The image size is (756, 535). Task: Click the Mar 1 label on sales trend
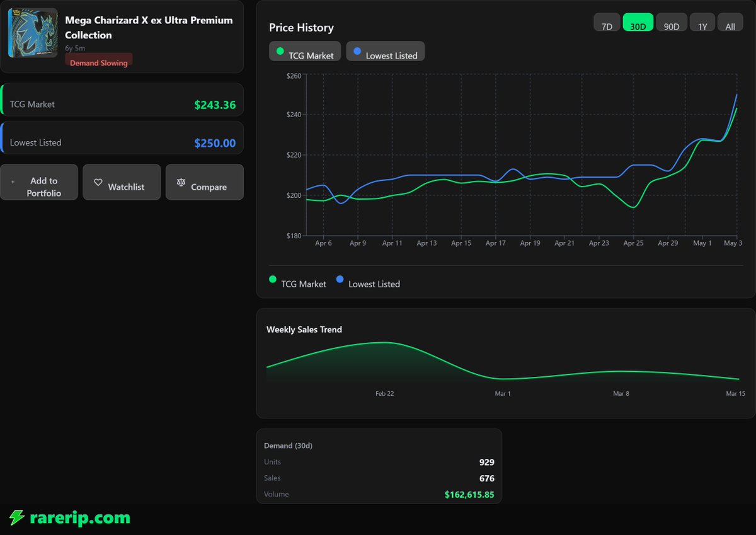point(503,393)
